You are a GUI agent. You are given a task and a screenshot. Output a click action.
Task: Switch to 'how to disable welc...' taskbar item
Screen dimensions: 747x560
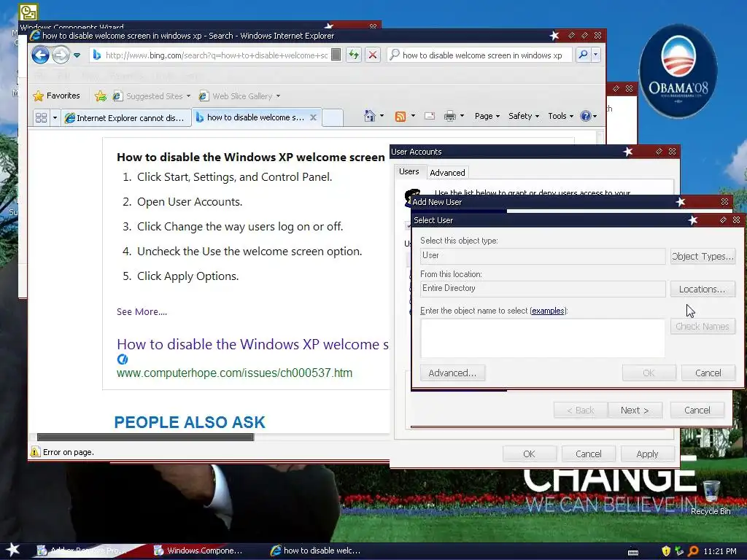click(315, 551)
